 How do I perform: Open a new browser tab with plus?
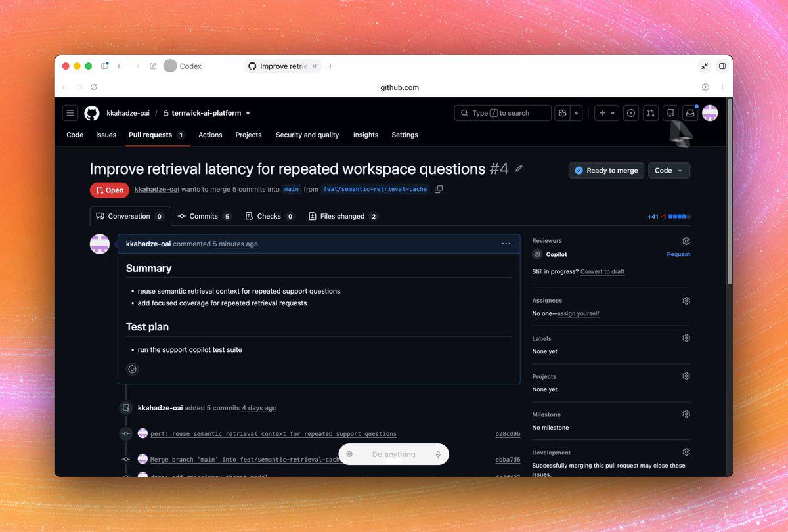pyautogui.click(x=330, y=66)
